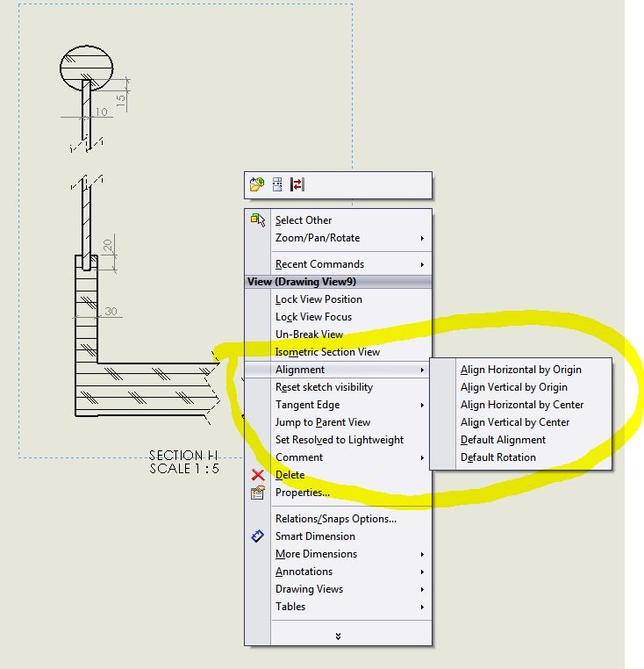The height and width of the screenshot is (669, 644).
Task: Click the SECTION H label
Action: 183,455
